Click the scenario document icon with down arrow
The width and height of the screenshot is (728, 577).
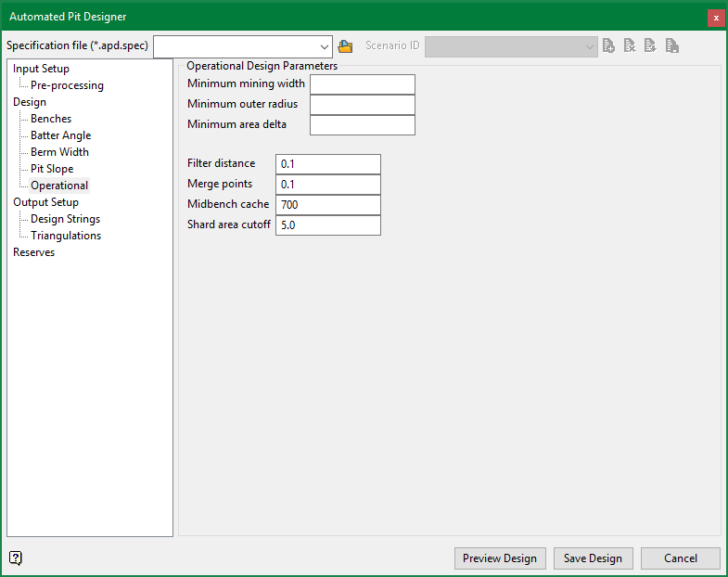[x=651, y=45]
